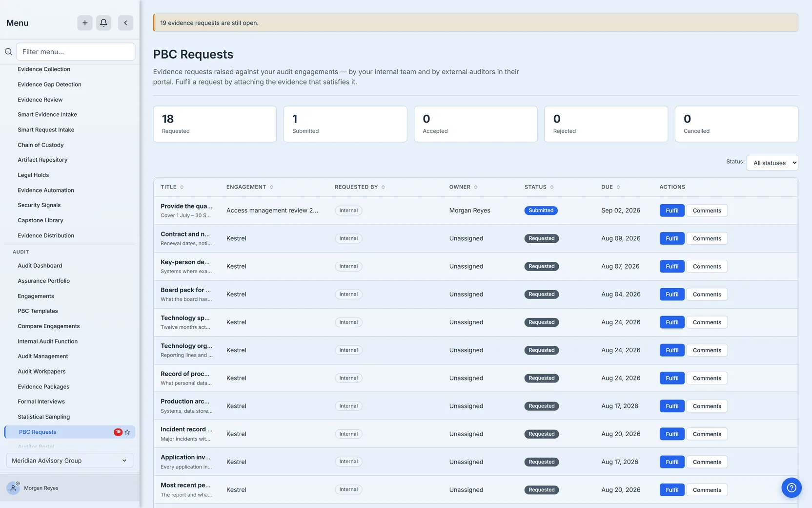Focus the Filter menu search field

pyautogui.click(x=76, y=52)
